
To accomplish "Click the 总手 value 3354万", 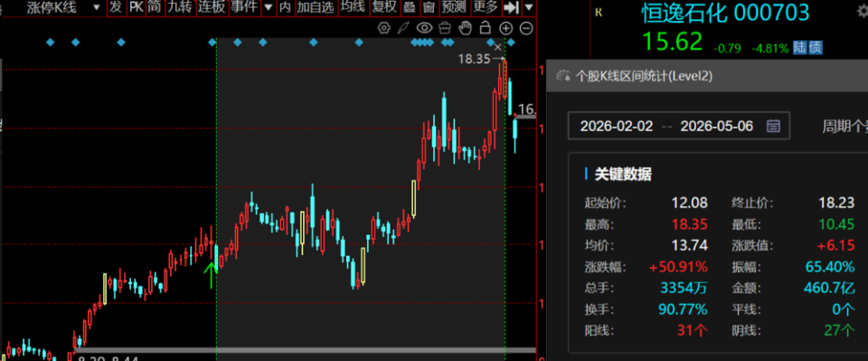I will pos(684,288).
